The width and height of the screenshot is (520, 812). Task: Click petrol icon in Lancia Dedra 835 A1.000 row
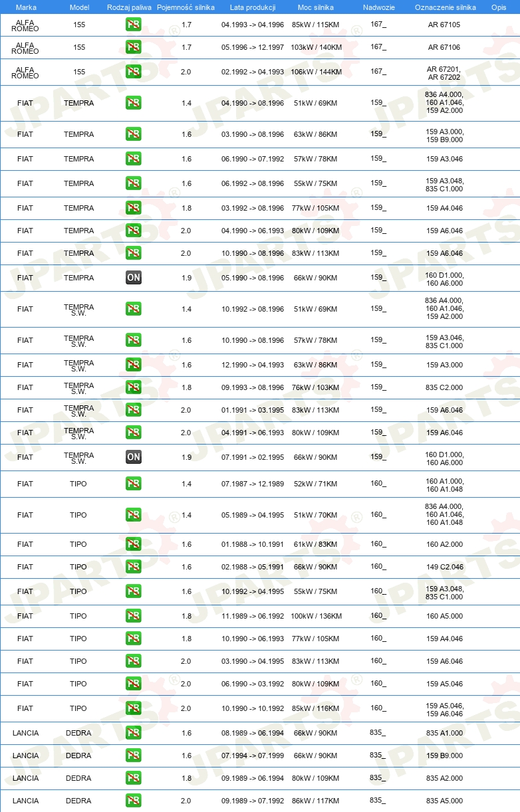[x=134, y=733]
